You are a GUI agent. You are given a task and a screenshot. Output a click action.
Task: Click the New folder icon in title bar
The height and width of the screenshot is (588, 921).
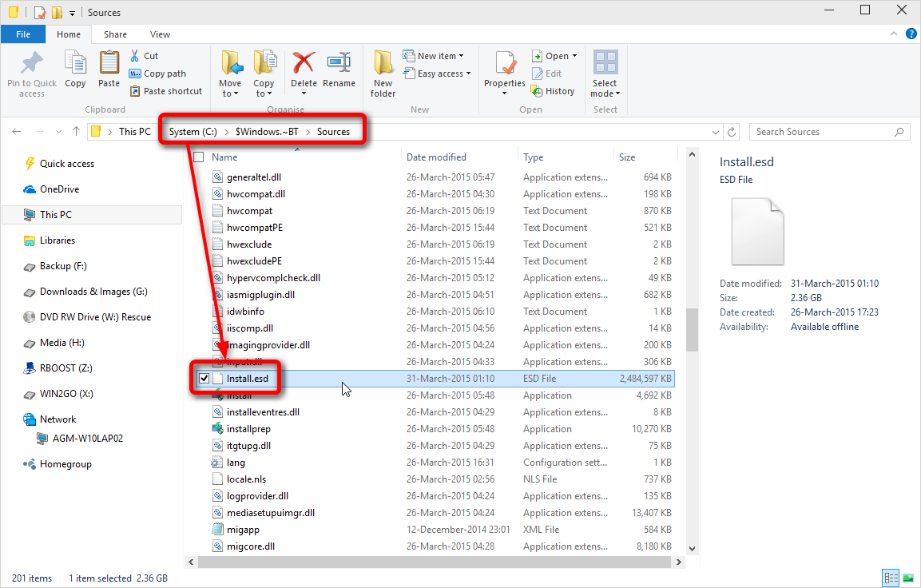pos(57,12)
